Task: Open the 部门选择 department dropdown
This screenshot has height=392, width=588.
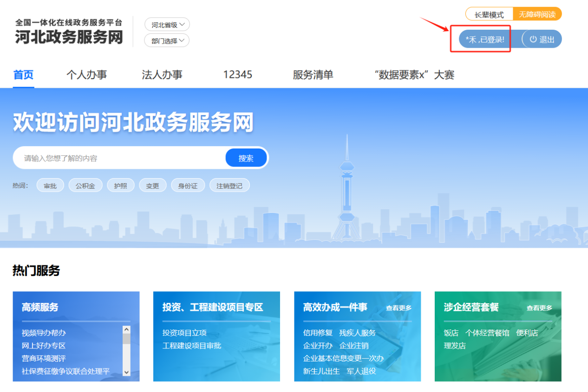Action: pyautogui.click(x=167, y=41)
